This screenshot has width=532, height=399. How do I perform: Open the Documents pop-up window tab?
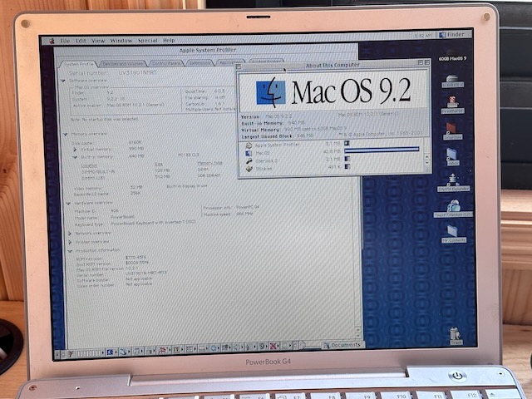click(x=342, y=345)
